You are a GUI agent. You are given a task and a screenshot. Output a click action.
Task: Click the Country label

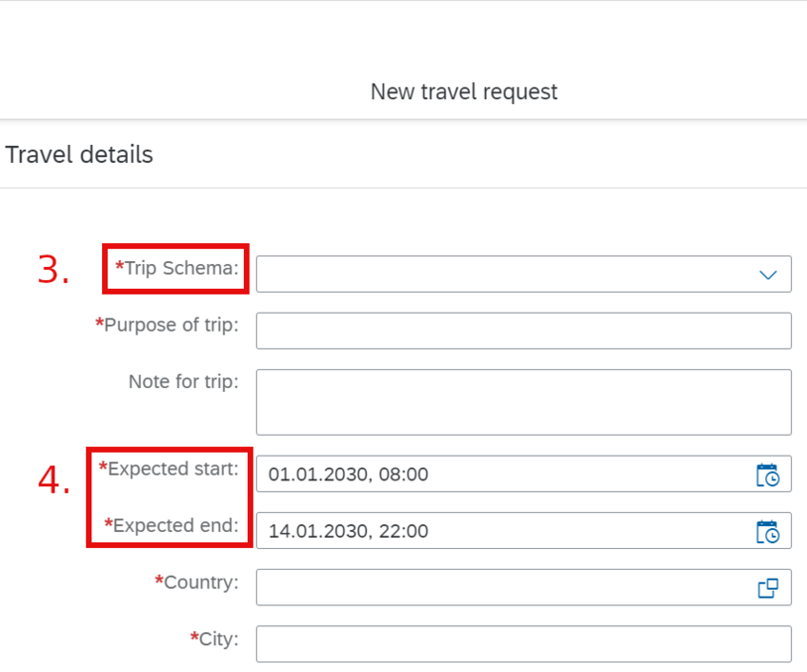pos(196,582)
